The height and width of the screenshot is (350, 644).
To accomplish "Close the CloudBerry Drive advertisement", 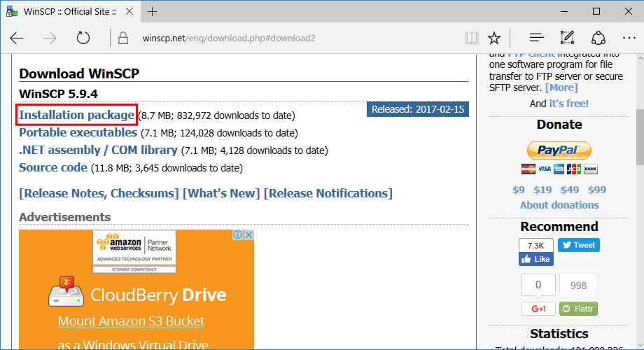I will [x=249, y=235].
